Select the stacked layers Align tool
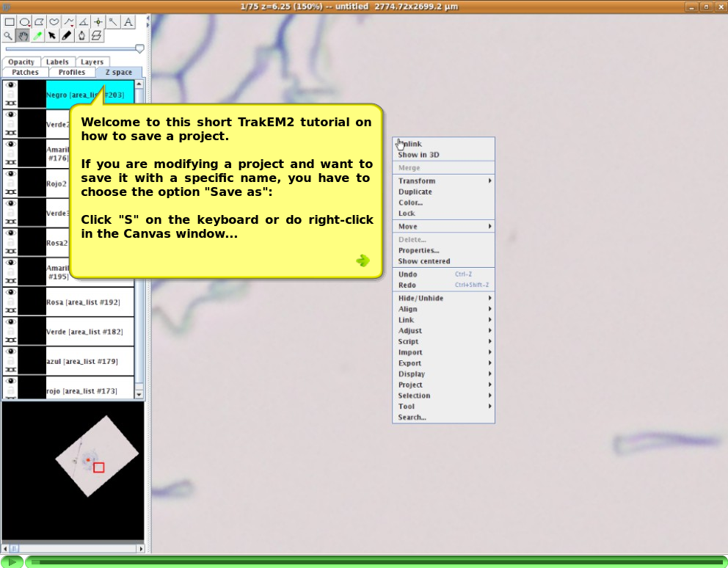 tap(97, 36)
